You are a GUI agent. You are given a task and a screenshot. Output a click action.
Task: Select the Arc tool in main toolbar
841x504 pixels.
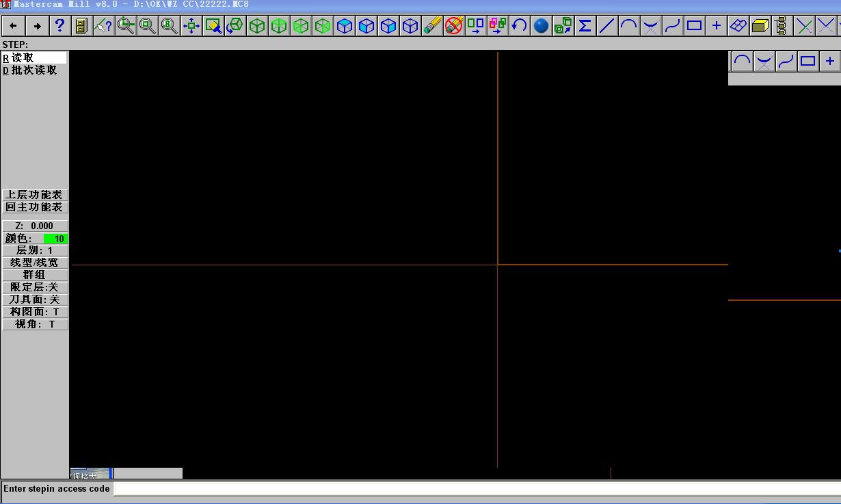coord(629,26)
